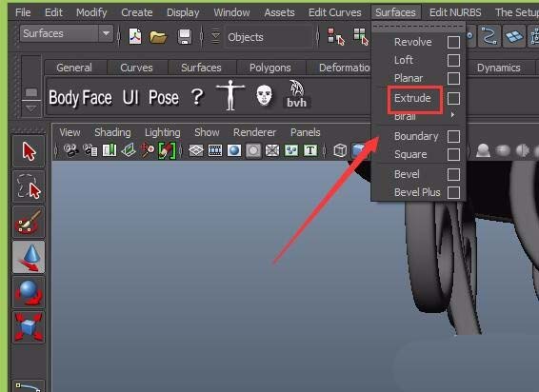Open the panel Renderer menu

point(254,132)
